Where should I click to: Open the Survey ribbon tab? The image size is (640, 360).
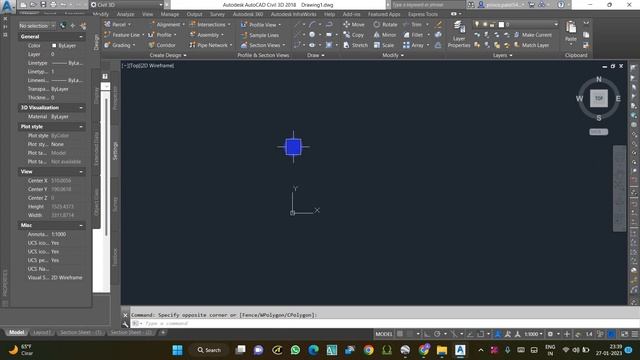point(217,14)
